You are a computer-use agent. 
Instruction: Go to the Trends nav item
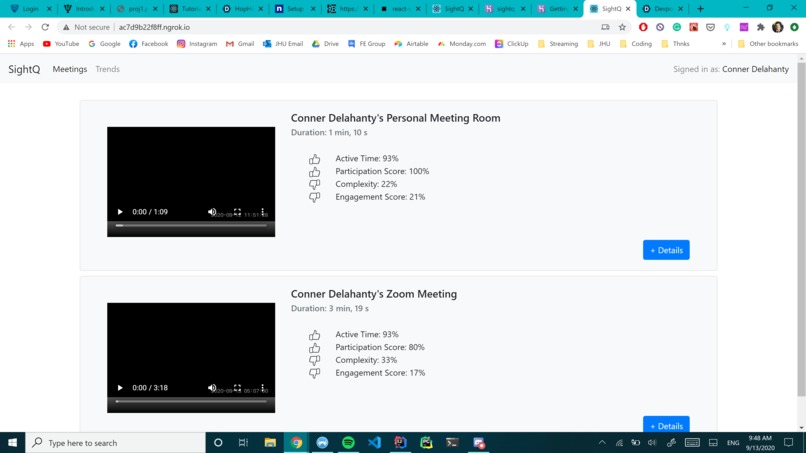107,69
